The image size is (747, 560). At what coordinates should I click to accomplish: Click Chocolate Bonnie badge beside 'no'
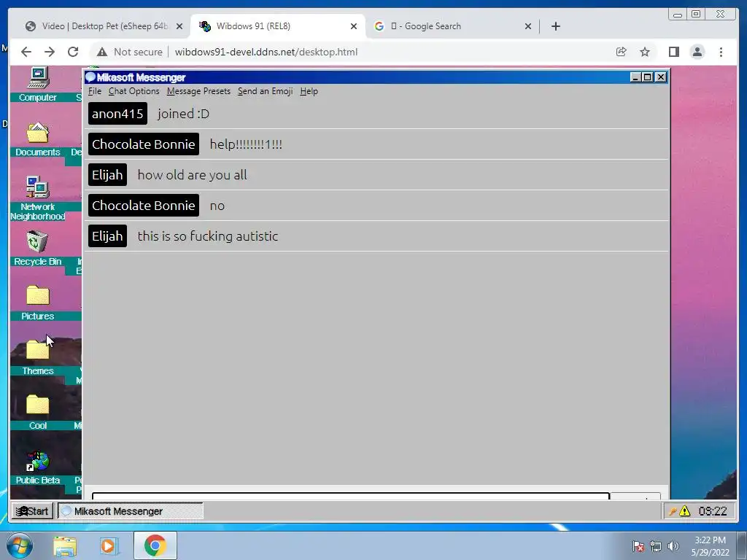pyautogui.click(x=144, y=205)
